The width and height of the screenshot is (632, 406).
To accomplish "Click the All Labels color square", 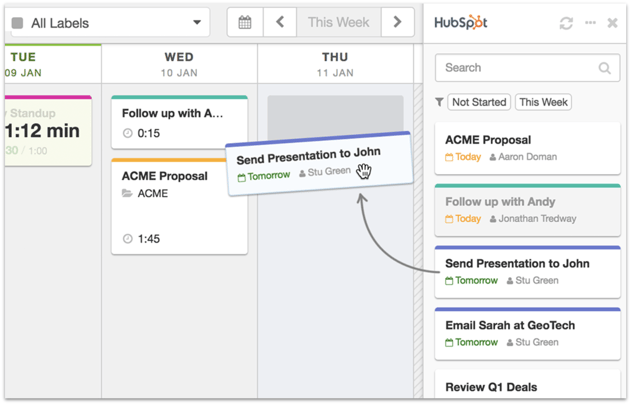I will click(17, 23).
